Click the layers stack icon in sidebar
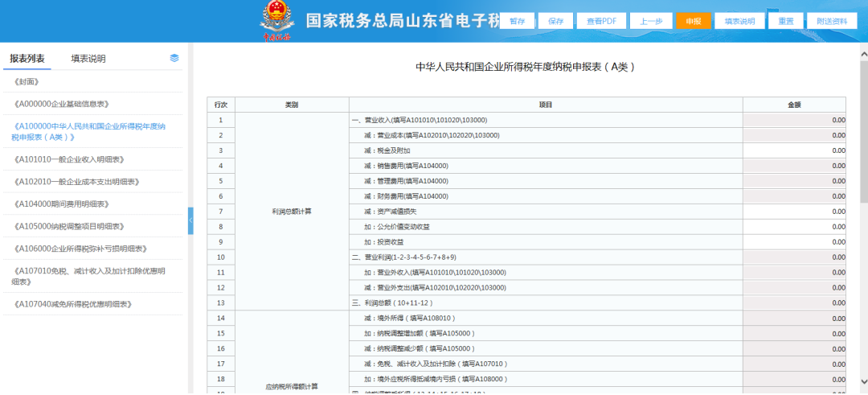This screenshot has width=868, height=395. (174, 58)
